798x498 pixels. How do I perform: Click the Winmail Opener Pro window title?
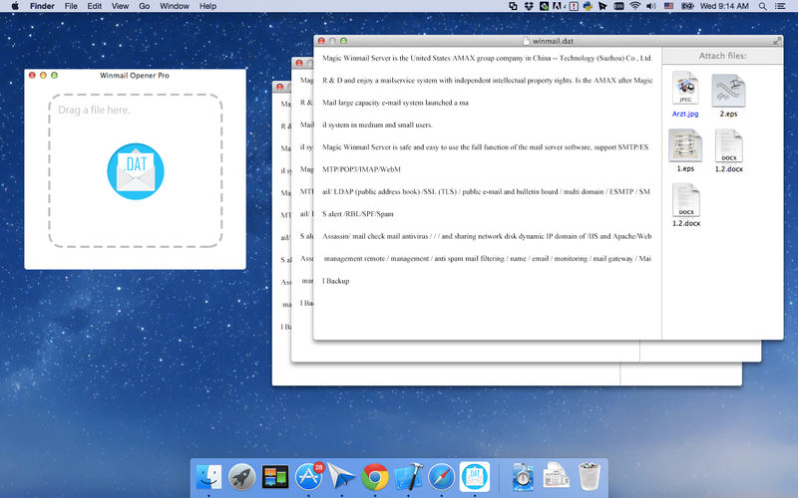coord(134,75)
